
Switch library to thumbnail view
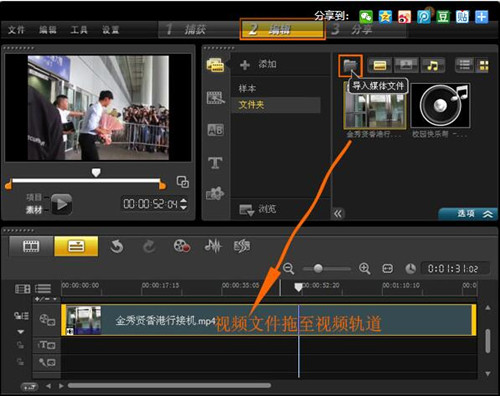(x=483, y=65)
